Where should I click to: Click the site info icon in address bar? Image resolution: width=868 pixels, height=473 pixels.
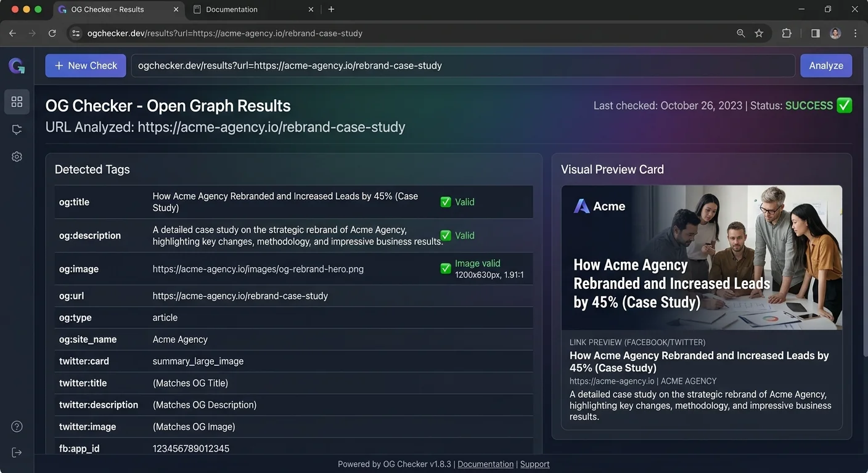point(76,33)
